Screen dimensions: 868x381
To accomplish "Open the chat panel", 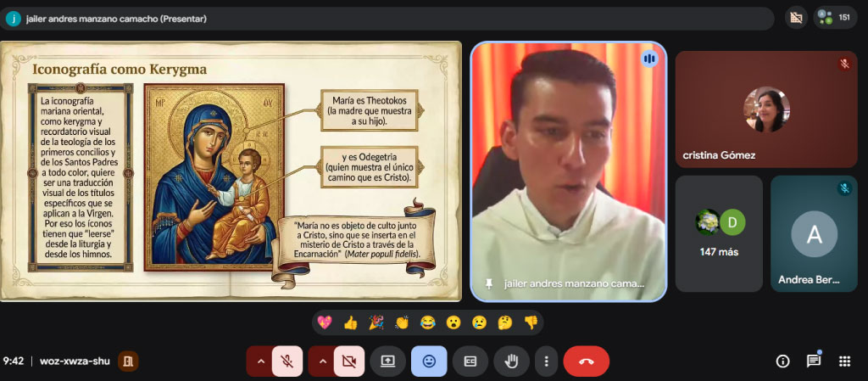I will [813, 361].
